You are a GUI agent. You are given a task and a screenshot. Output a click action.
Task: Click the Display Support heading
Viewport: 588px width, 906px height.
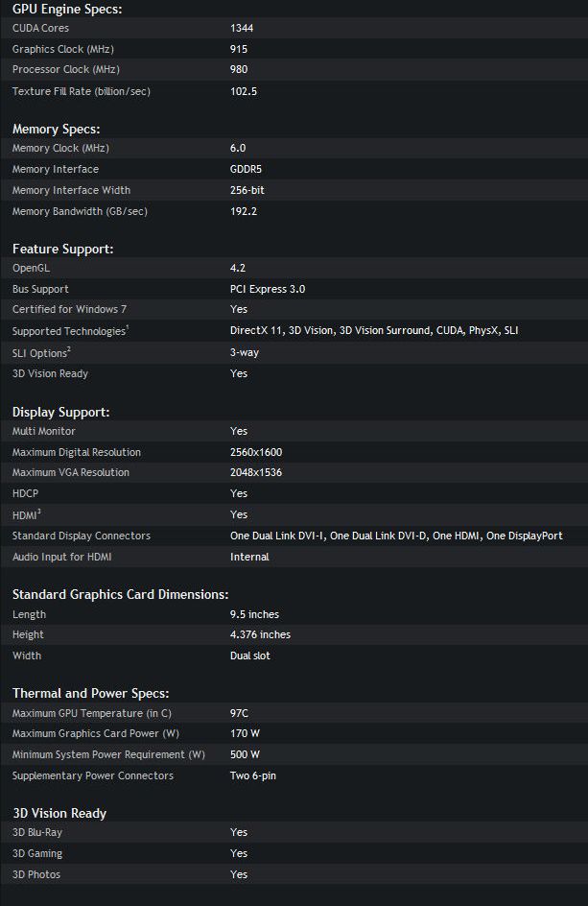pos(60,412)
